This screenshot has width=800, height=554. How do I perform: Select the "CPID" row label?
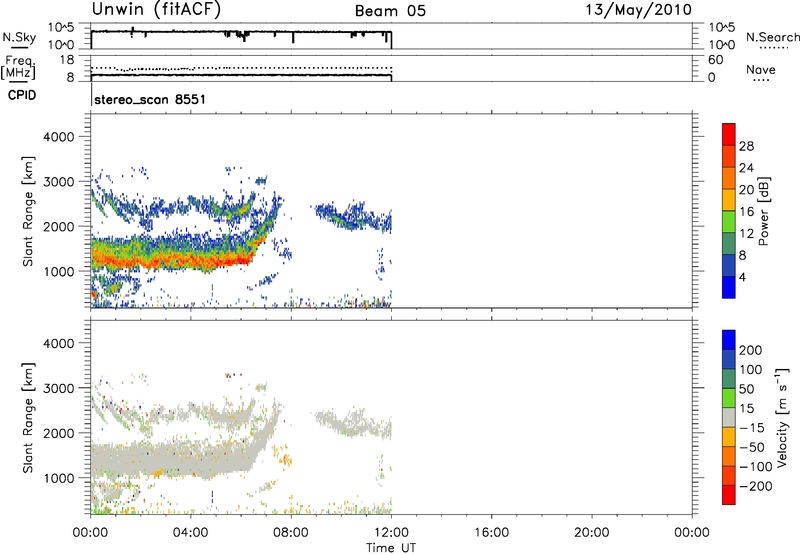pyautogui.click(x=22, y=95)
